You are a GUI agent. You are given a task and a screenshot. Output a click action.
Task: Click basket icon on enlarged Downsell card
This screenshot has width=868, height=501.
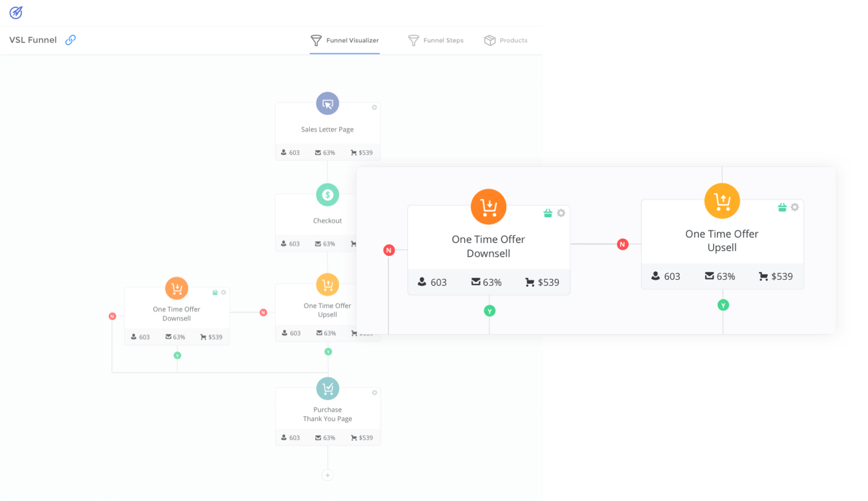click(x=548, y=213)
